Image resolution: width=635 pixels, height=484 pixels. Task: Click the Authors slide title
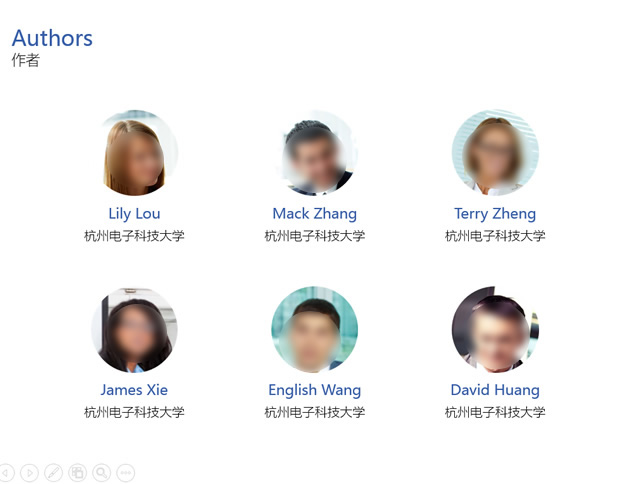[x=52, y=38]
